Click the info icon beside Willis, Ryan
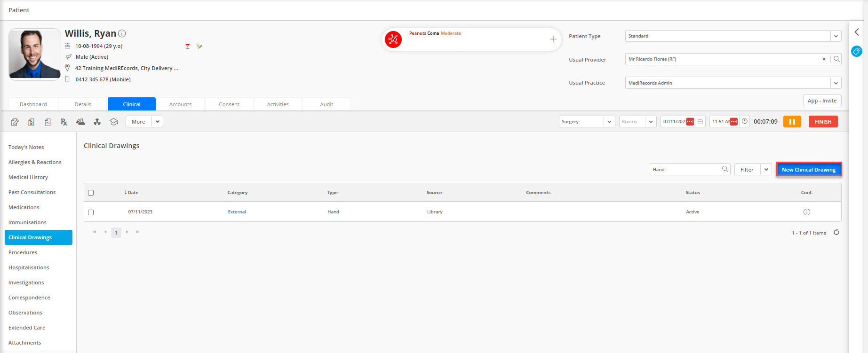The width and height of the screenshot is (868, 353). 122,33
